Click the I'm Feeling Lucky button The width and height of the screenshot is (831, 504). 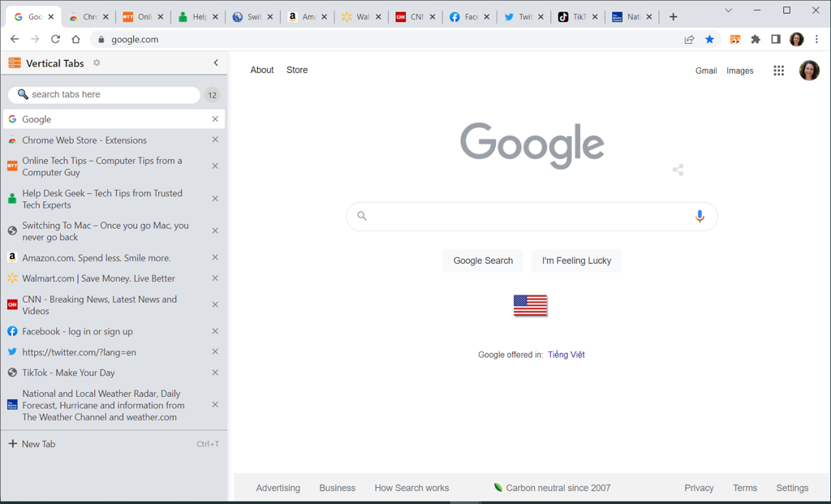pyautogui.click(x=576, y=261)
